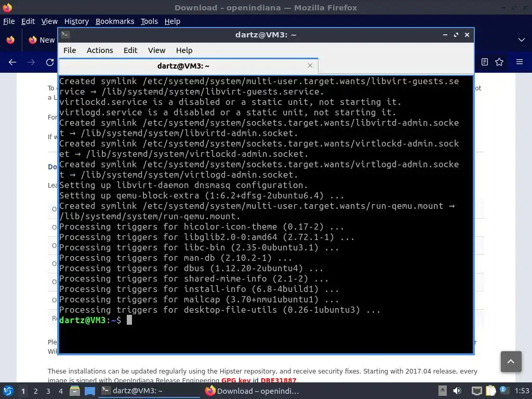
Task: Focus dartz@VM3 terminal taskbar entry
Action: (149, 391)
